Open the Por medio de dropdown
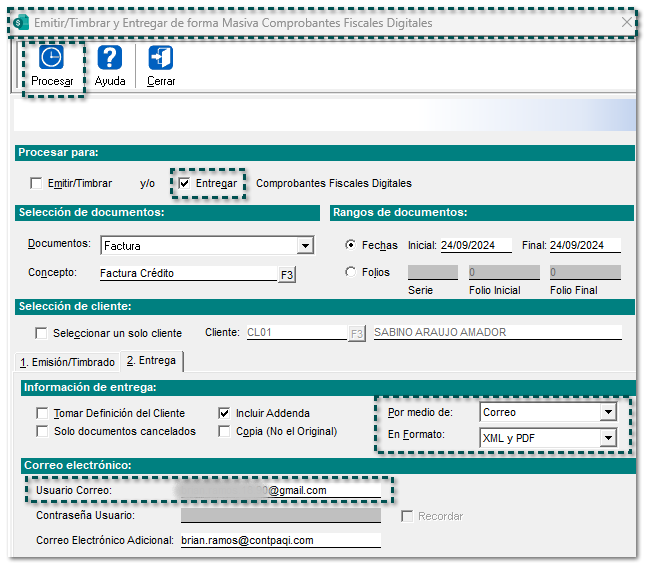 pyautogui.click(x=607, y=412)
